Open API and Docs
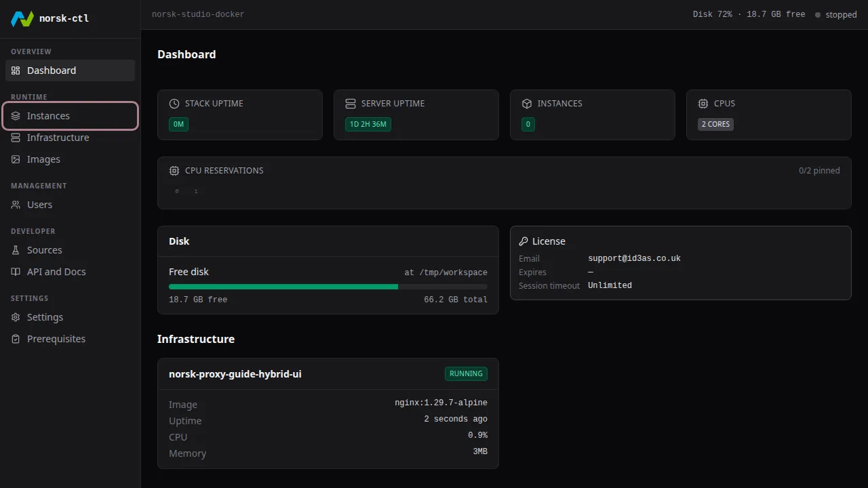The image size is (868, 488). tap(70, 272)
